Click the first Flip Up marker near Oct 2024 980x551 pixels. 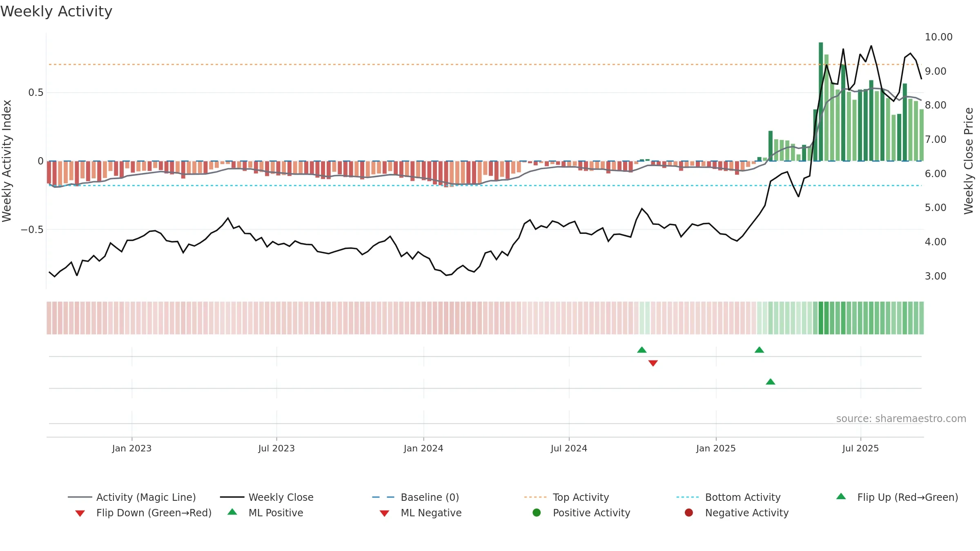[642, 350]
